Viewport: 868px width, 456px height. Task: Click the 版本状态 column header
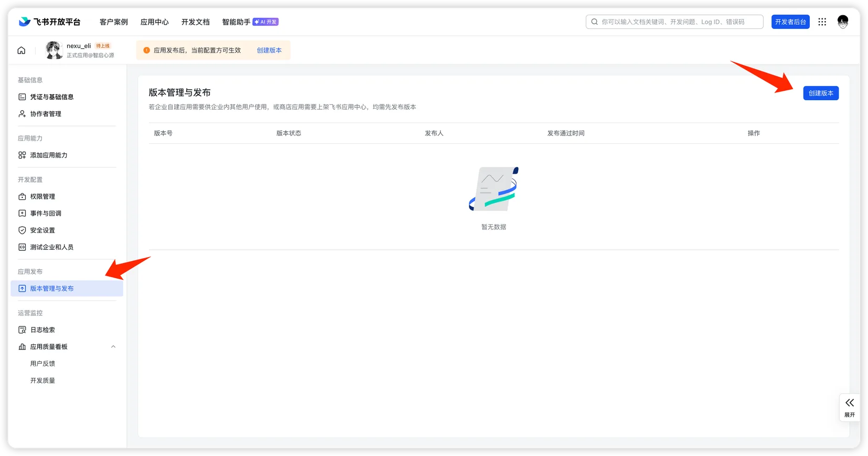pos(289,133)
